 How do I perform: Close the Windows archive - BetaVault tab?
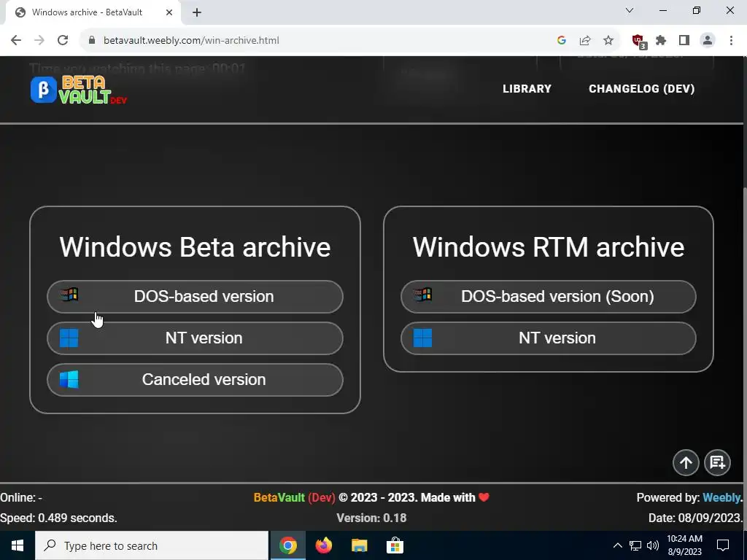169,12
